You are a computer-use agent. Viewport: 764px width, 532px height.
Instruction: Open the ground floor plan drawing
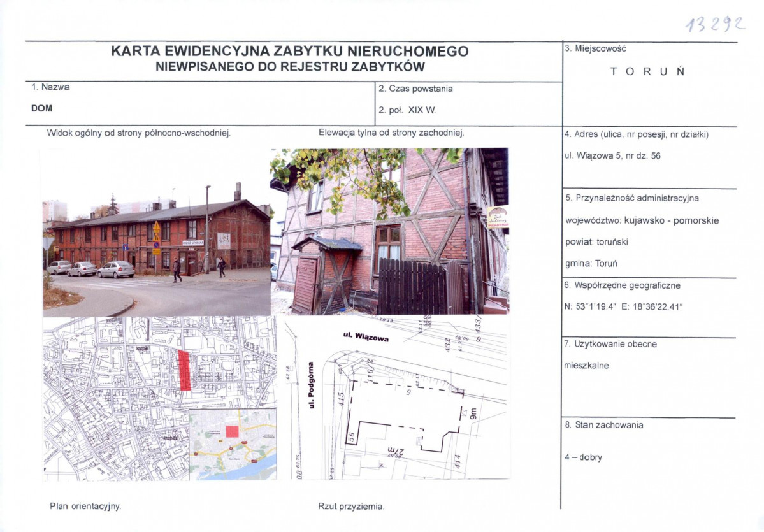pos(396,398)
